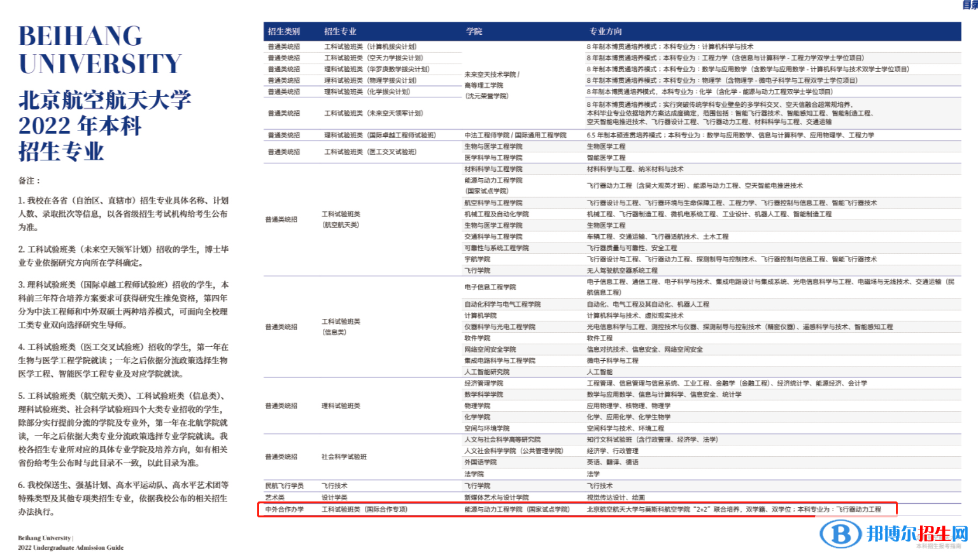The image size is (978, 560).
Task: Click 经济管理学院 in college column
Action: click(483, 383)
